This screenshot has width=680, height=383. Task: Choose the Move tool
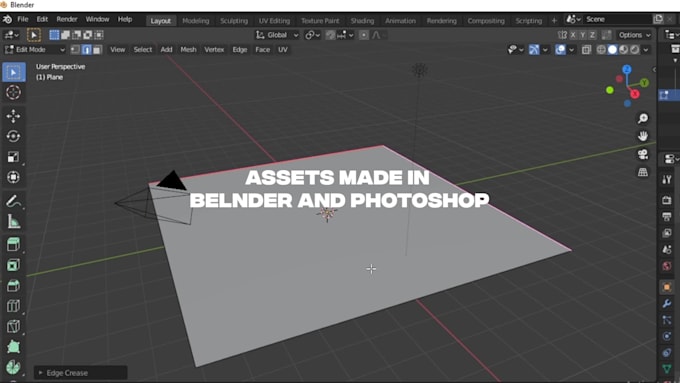tap(13, 116)
